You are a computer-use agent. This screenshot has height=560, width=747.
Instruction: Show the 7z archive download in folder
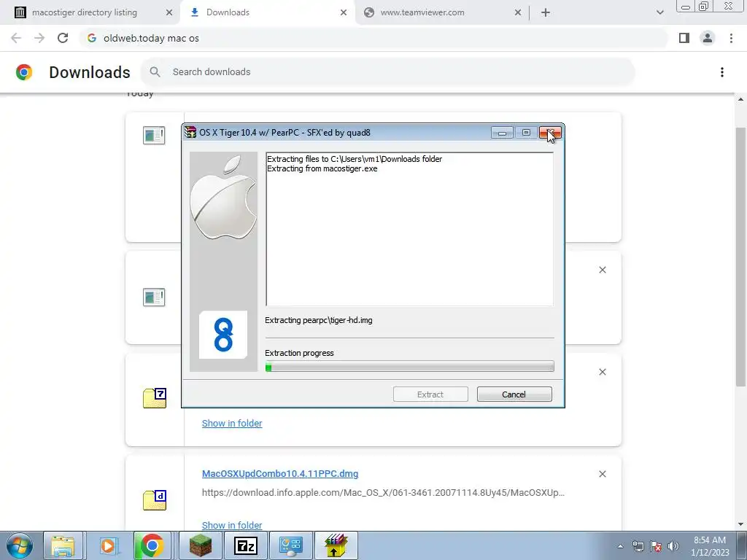(x=232, y=424)
